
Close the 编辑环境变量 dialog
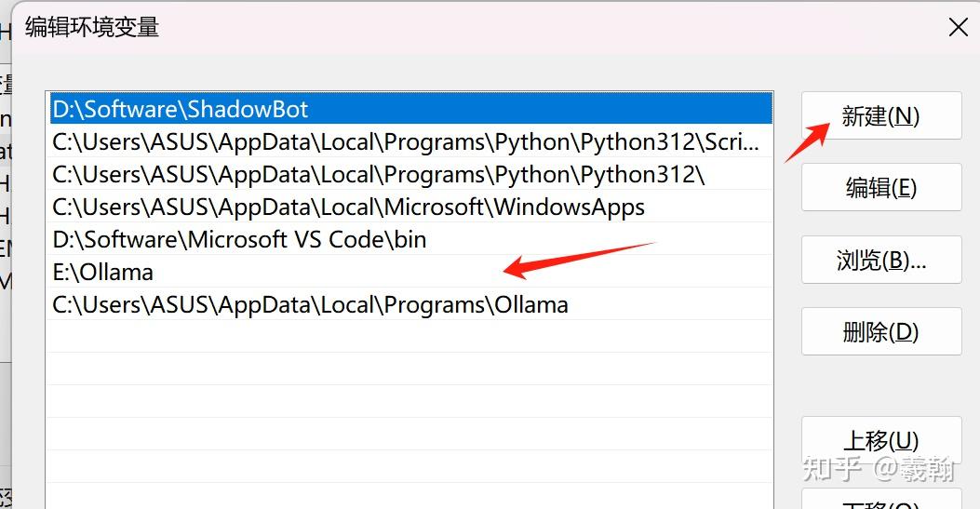coord(958,27)
